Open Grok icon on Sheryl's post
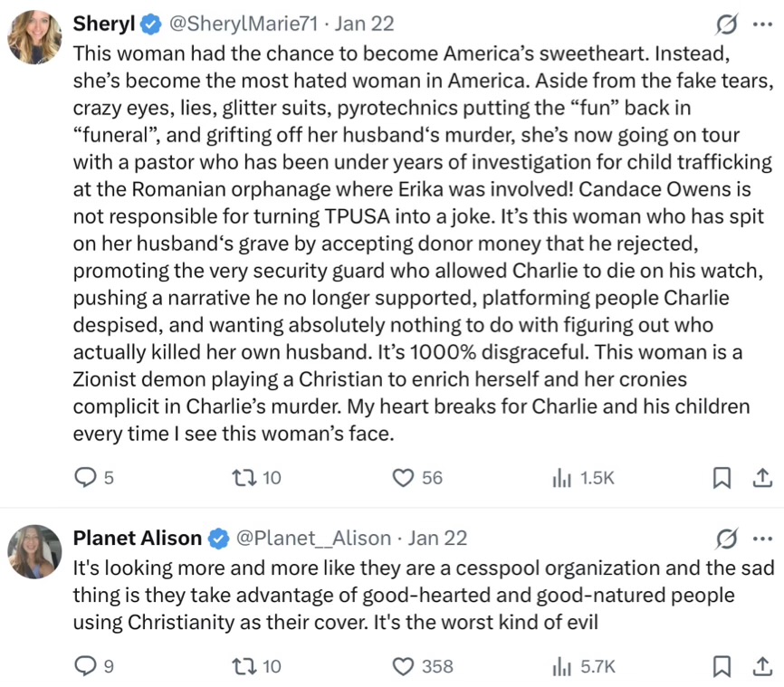This screenshot has width=784, height=687. point(725,24)
